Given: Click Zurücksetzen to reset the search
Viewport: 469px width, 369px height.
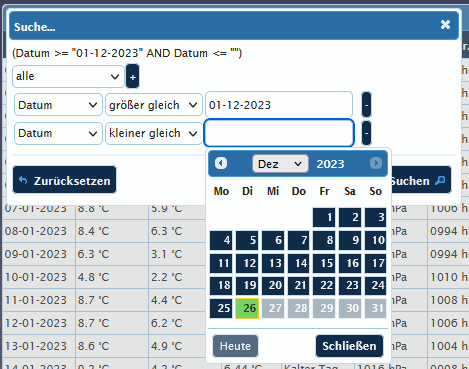Looking at the screenshot, I should [x=65, y=180].
